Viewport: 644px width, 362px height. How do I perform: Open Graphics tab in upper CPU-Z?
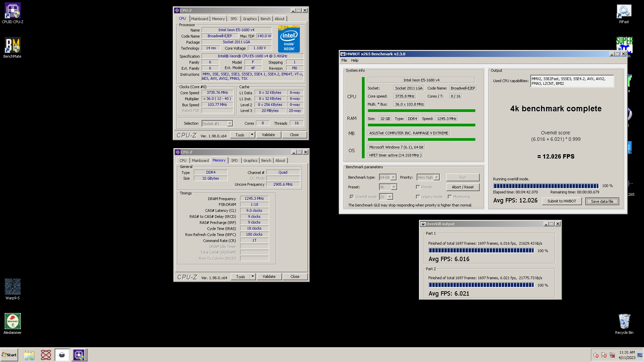click(x=250, y=19)
